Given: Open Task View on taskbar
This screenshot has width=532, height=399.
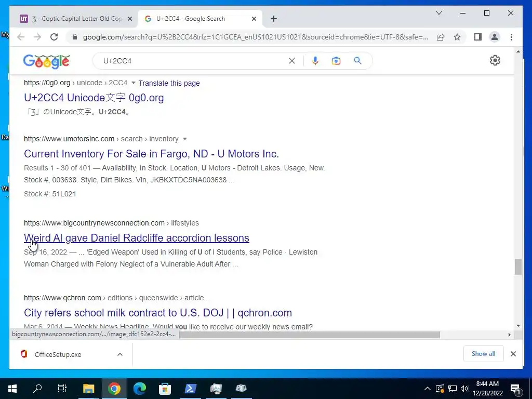Looking at the screenshot, I should [62, 389].
